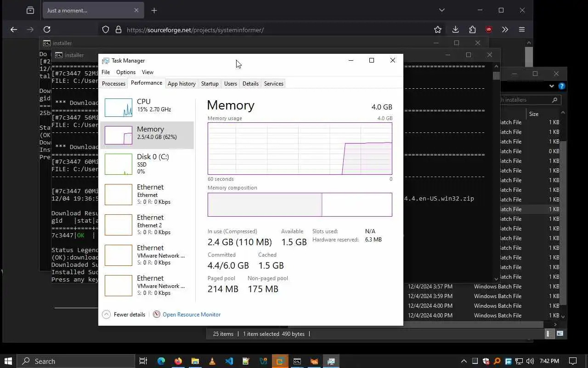
Task: Click the installer console scrollbar thumb
Action: tap(497, 76)
